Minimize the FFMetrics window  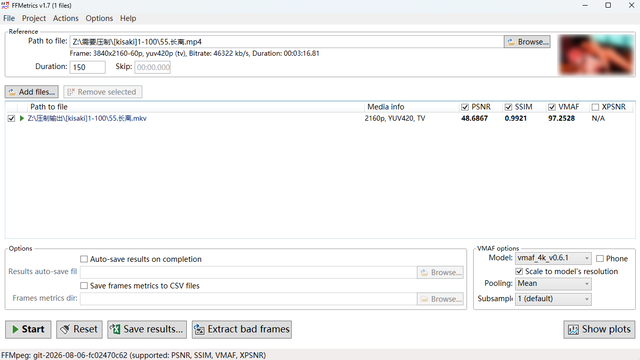coord(585,5)
